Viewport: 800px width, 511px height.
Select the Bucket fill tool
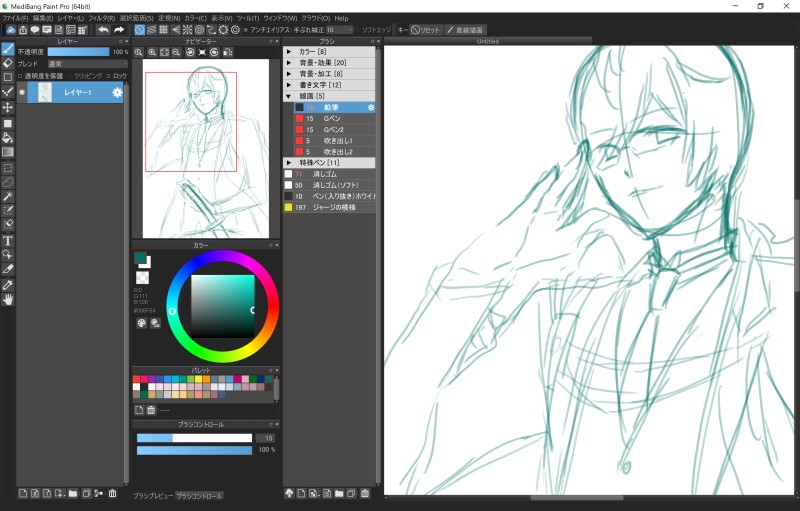pos(8,138)
